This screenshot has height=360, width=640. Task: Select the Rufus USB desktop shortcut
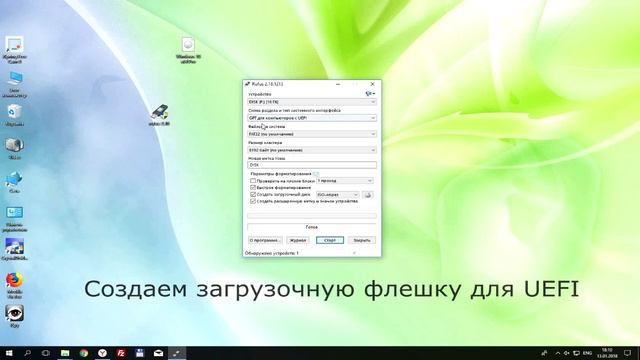coord(159,115)
